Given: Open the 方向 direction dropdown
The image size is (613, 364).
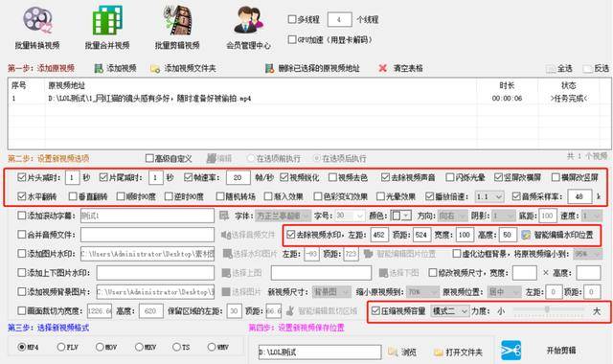Looking at the screenshot, I should pos(452,216).
